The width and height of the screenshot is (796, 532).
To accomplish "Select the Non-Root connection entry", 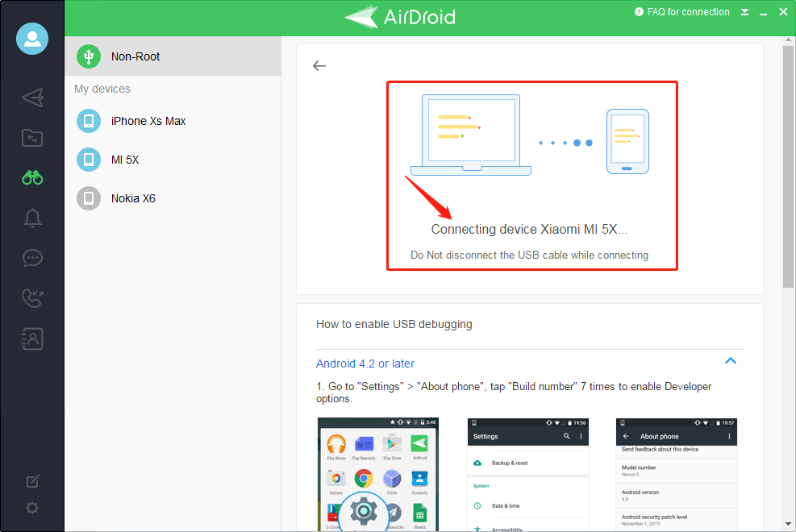I will pyautogui.click(x=135, y=56).
